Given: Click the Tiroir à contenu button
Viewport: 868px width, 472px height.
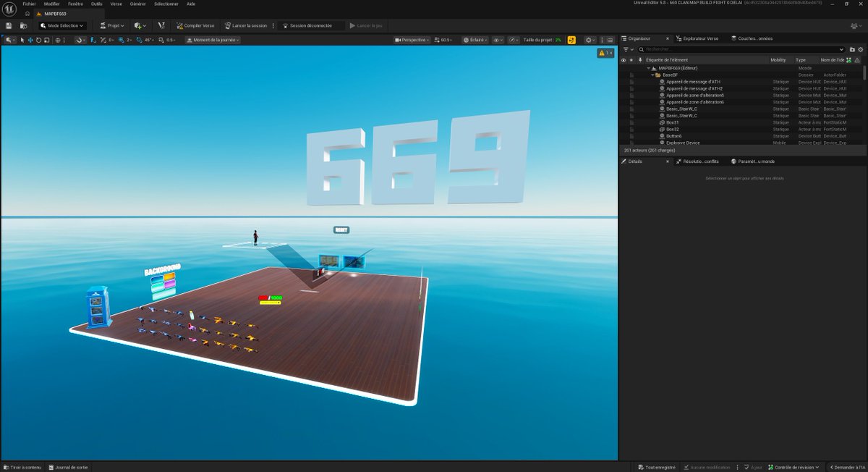Looking at the screenshot, I should point(22,468).
